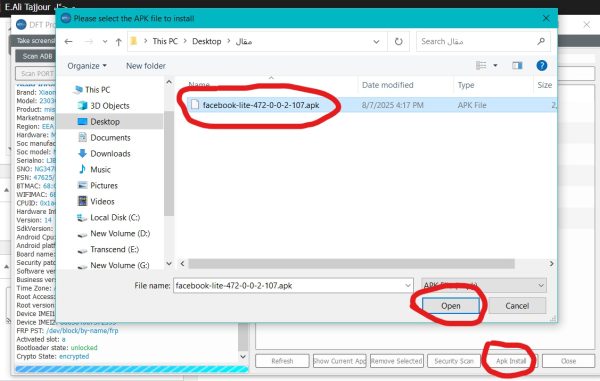Select This PC in the address path
The height and width of the screenshot is (381, 600).
point(165,41)
